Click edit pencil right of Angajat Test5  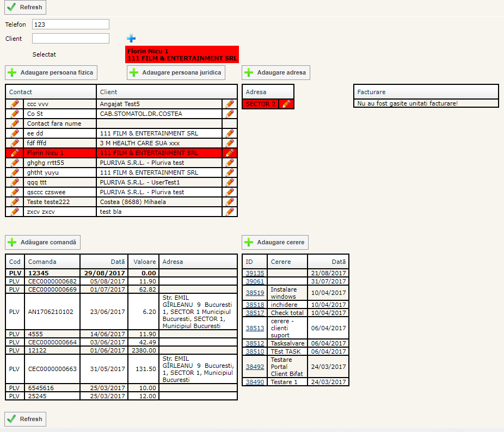pos(230,104)
